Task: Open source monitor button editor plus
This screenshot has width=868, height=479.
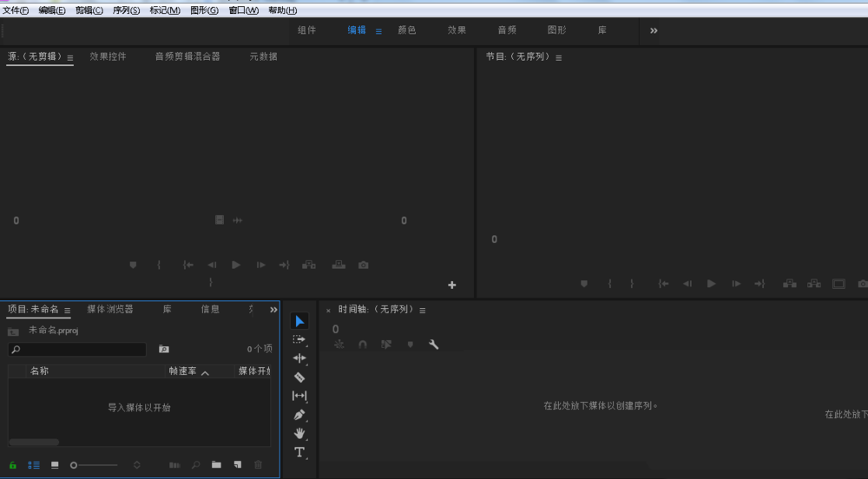Action: 451,285
